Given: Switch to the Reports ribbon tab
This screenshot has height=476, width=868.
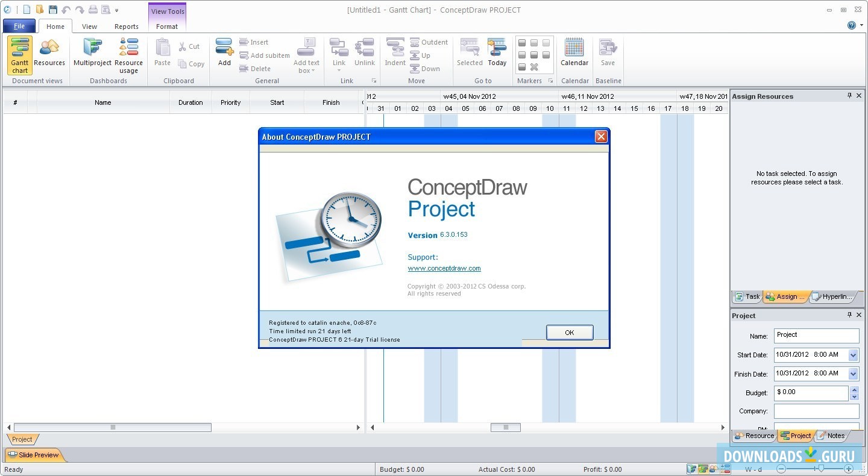Looking at the screenshot, I should point(127,27).
